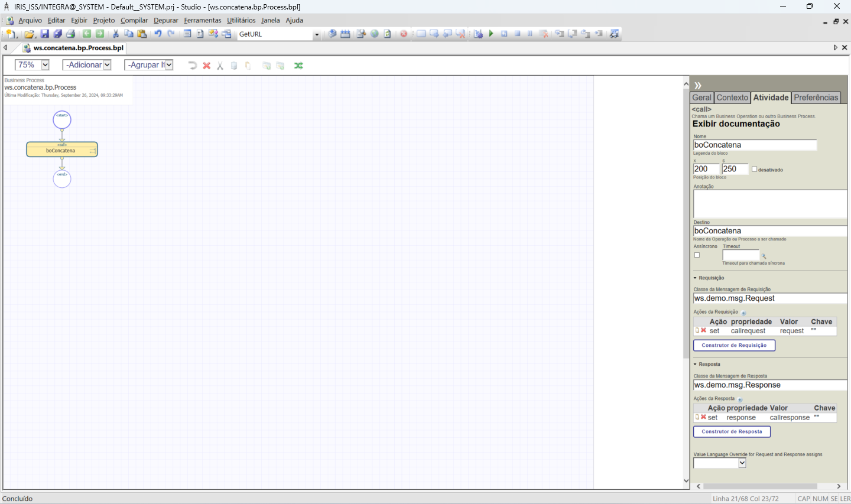This screenshot has height=504, width=851.
Task: Click the red X delete shape icon
Action: click(x=207, y=66)
